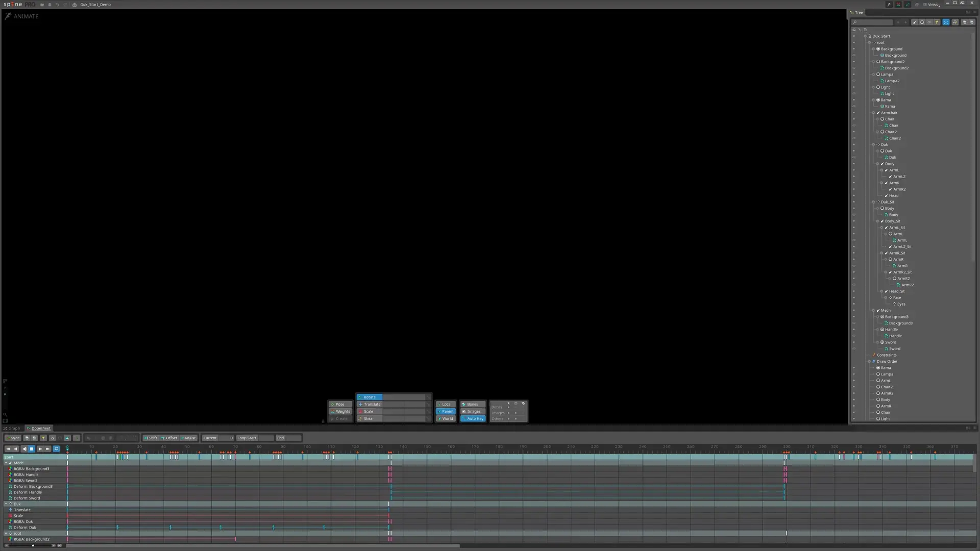The width and height of the screenshot is (980, 551).
Task: Switch axes to World
Action: pyautogui.click(x=446, y=418)
